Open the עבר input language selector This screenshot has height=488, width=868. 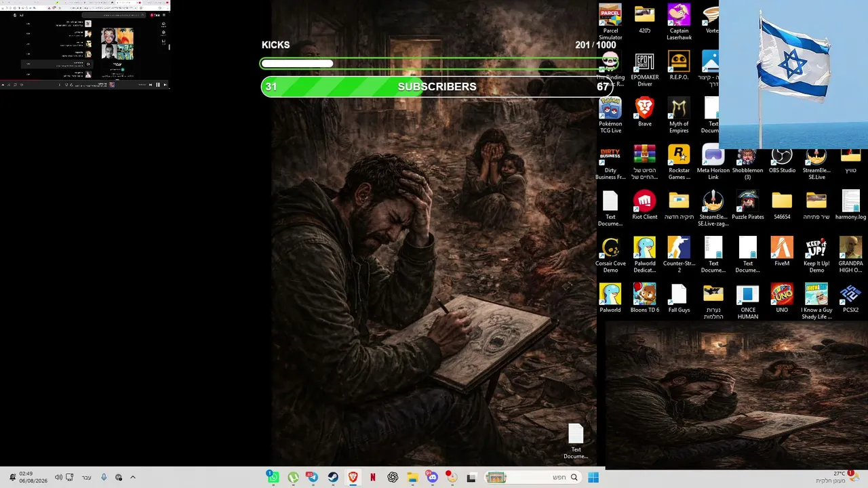coord(87,477)
